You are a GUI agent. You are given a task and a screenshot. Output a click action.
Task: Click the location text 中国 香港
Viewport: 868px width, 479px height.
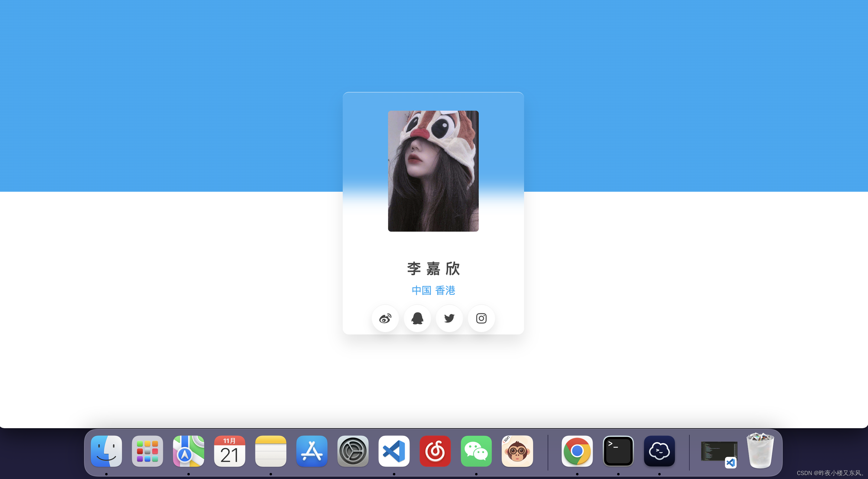pos(433,290)
